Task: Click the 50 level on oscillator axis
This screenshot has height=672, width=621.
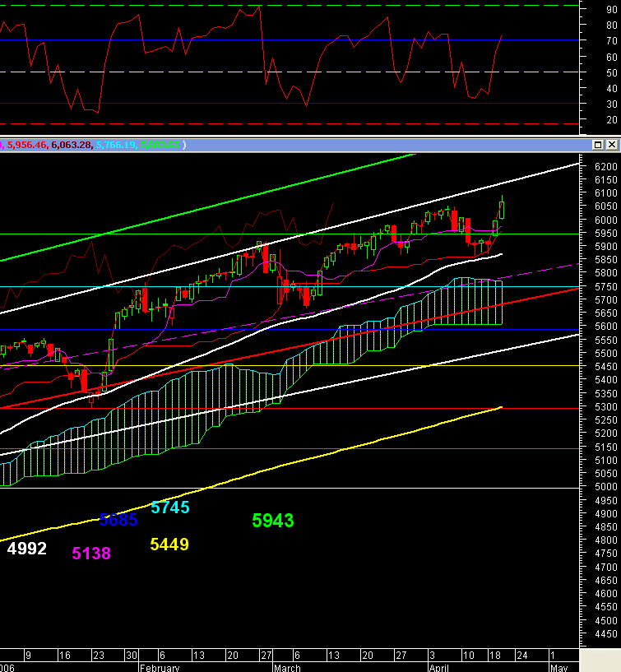Action: [x=612, y=73]
